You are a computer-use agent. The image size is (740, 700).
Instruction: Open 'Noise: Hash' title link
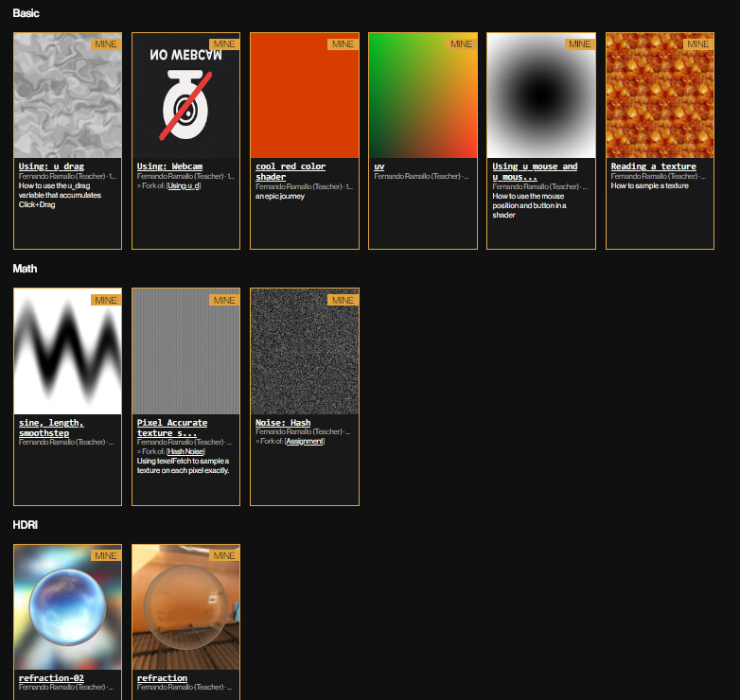coord(283,423)
